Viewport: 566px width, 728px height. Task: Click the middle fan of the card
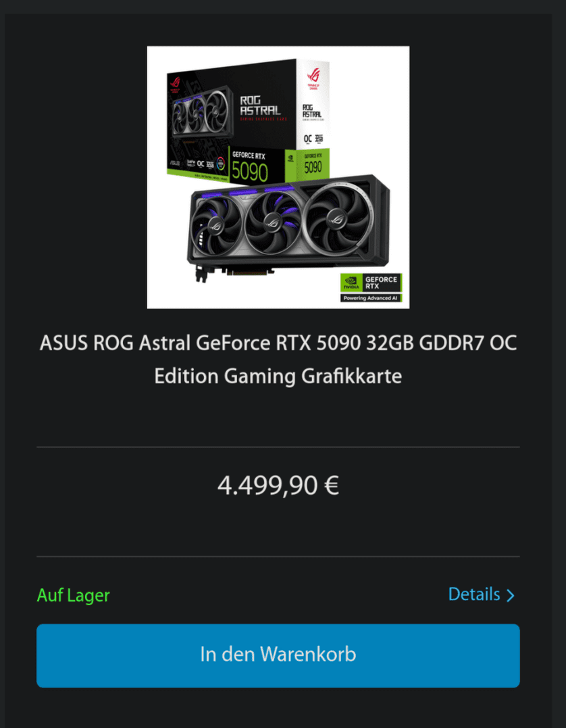coord(273,222)
